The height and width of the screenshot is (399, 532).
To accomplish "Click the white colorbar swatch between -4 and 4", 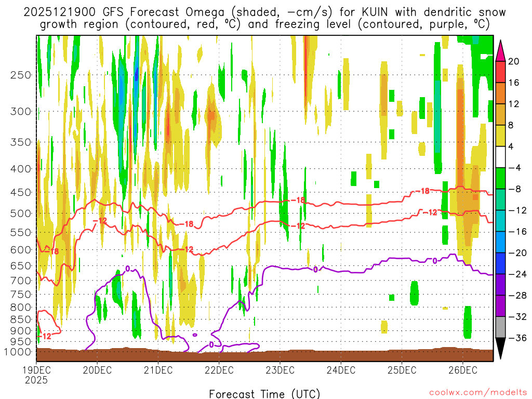I will point(500,157).
